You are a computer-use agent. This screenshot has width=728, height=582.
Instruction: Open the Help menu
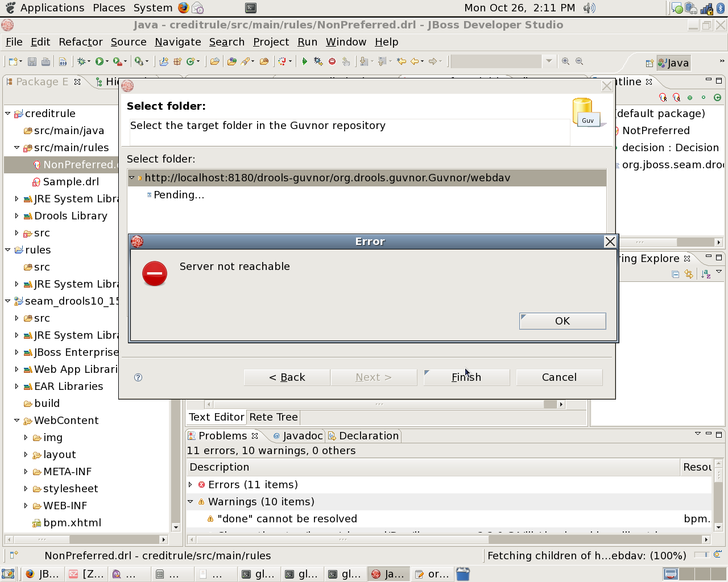[387, 42]
